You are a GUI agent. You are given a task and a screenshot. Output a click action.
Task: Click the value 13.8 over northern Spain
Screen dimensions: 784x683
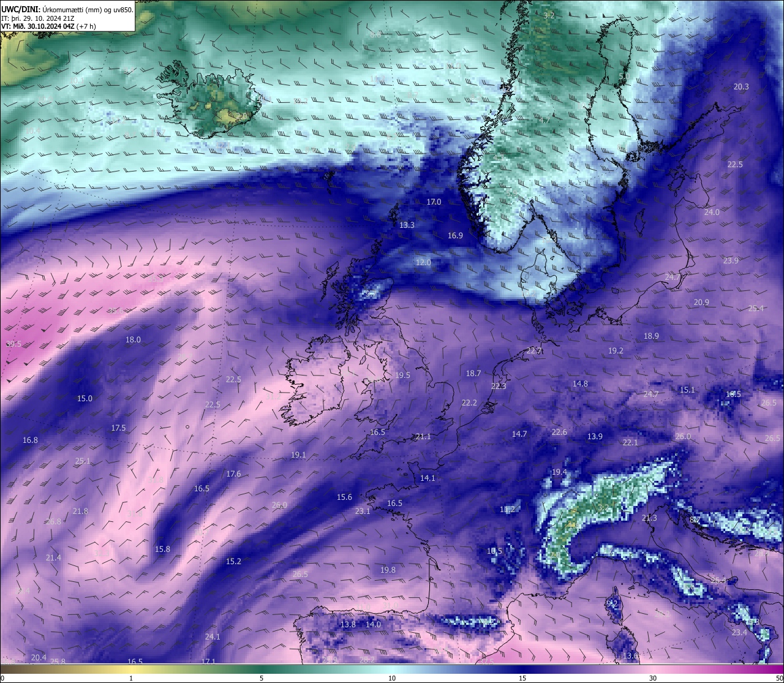tap(348, 624)
